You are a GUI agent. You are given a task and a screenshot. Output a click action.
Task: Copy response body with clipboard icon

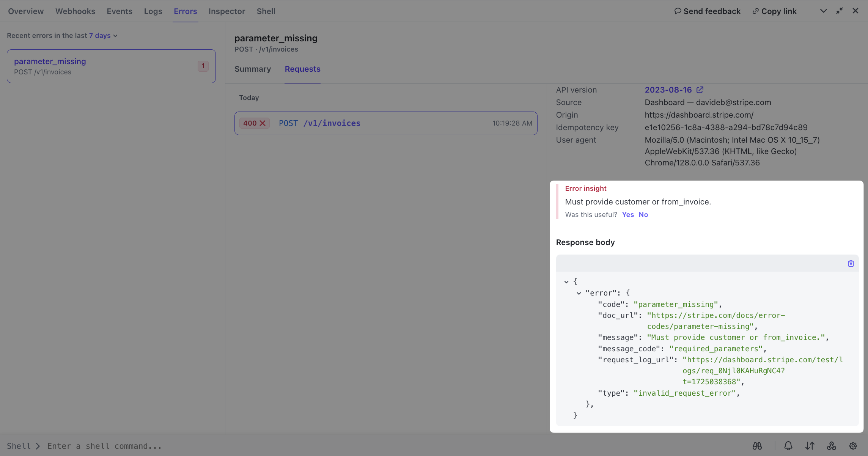click(851, 263)
